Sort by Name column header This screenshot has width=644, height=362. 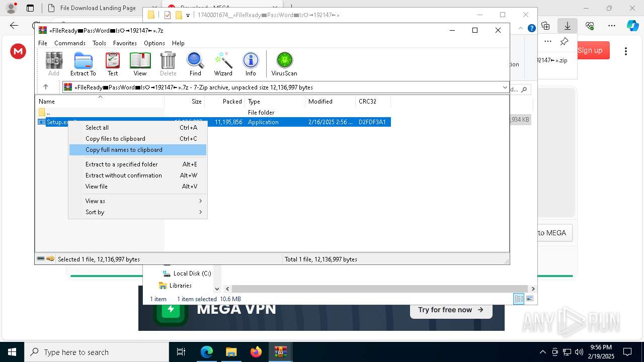click(100, 102)
